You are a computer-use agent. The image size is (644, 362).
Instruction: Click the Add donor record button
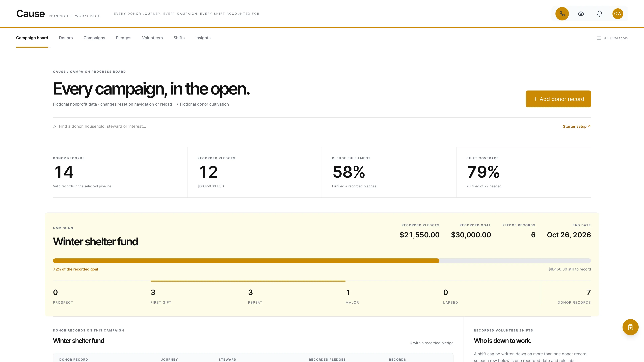[558, 99]
